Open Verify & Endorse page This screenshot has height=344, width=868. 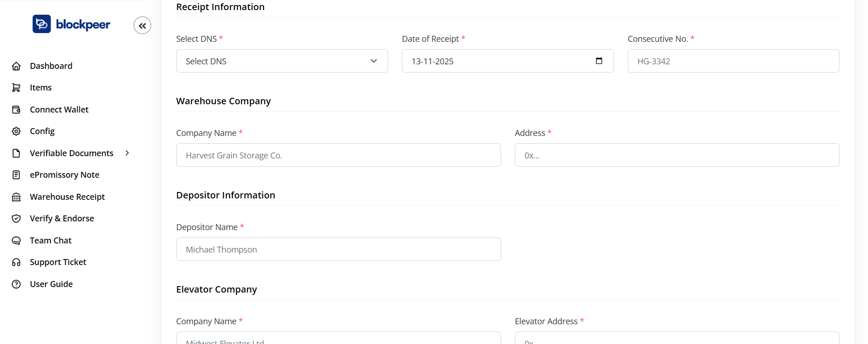62,218
